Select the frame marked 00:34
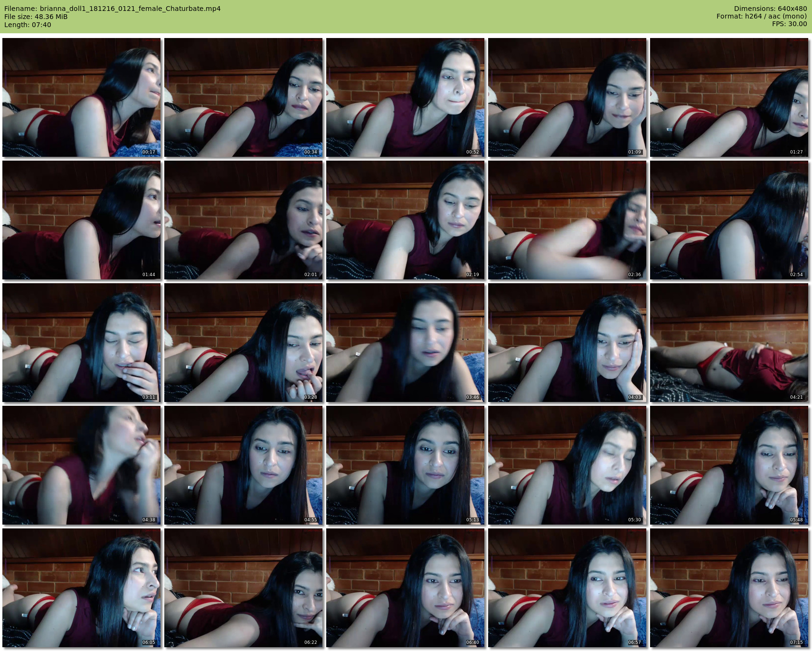 (x=243, y=97)
